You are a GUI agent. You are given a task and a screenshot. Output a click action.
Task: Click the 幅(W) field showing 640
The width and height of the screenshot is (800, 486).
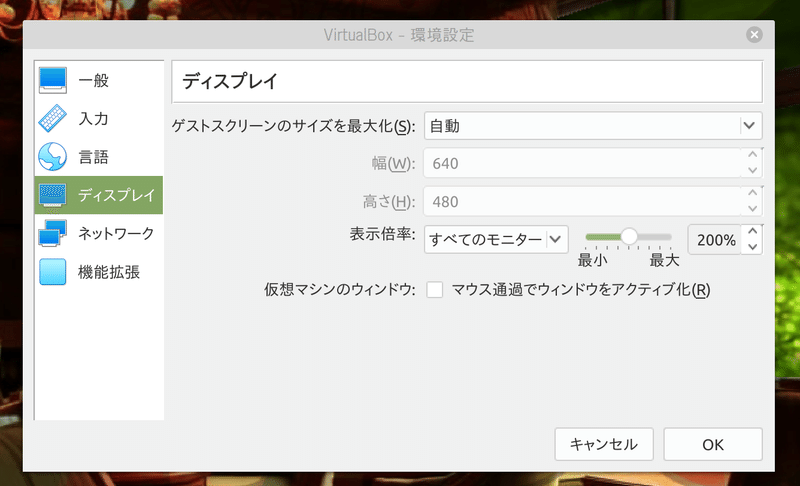click(582, 163)
